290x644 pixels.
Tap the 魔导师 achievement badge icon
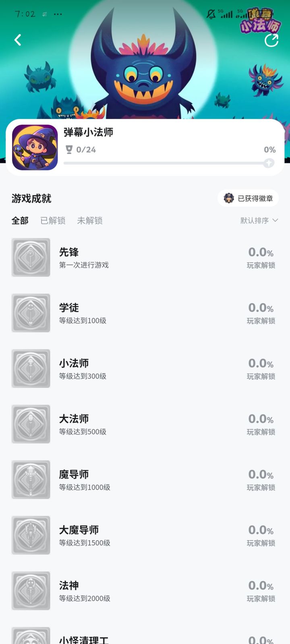tap(31, 479)
